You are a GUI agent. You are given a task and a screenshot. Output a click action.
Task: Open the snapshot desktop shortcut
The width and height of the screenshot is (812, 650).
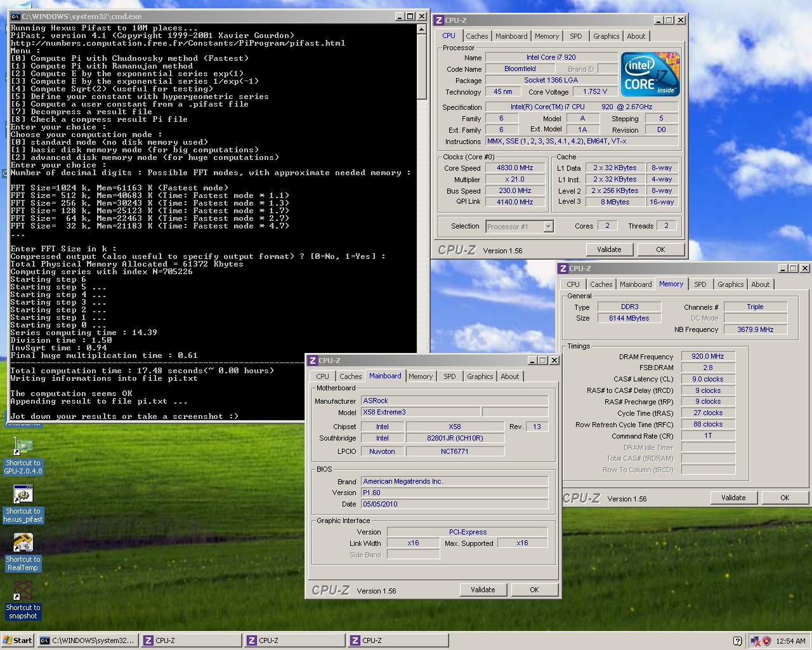pyautogui.click(x=23, y=600)
